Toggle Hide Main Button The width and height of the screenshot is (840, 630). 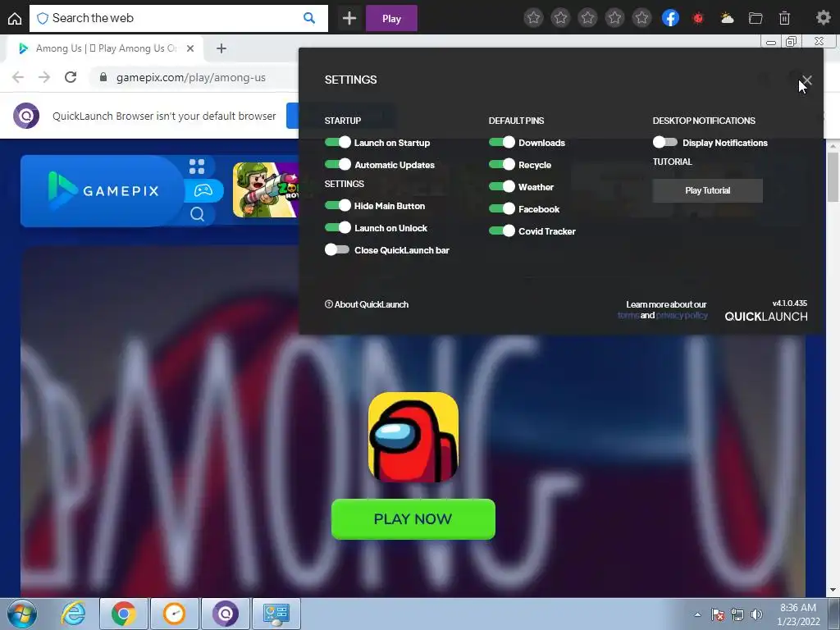(x=337, y=206)
